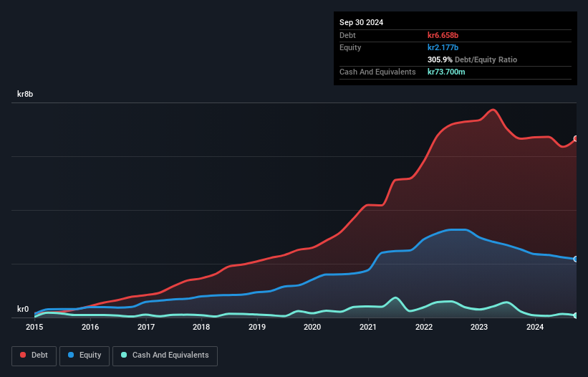Click the kr2.177b equity value
Screen dimensions: 588x377
click(443, 47)
